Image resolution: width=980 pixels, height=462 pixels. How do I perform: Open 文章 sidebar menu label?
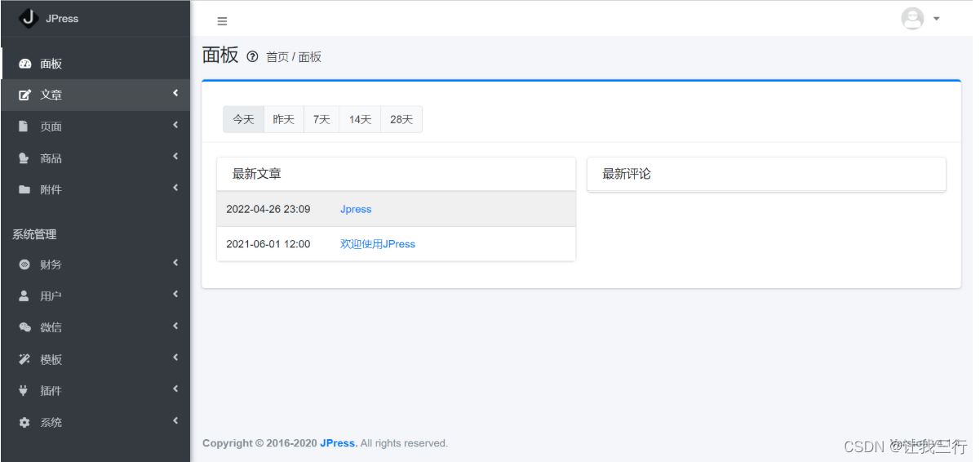coord(51,95)
